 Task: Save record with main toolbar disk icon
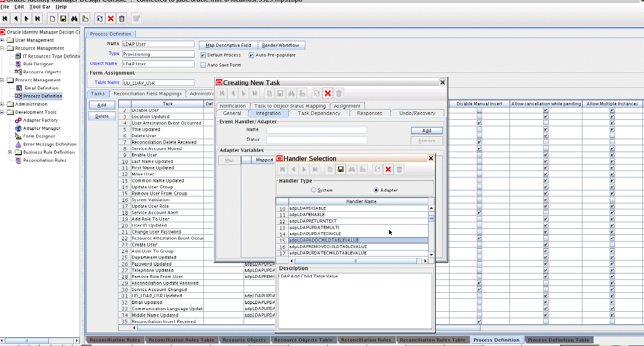[63, 19]
